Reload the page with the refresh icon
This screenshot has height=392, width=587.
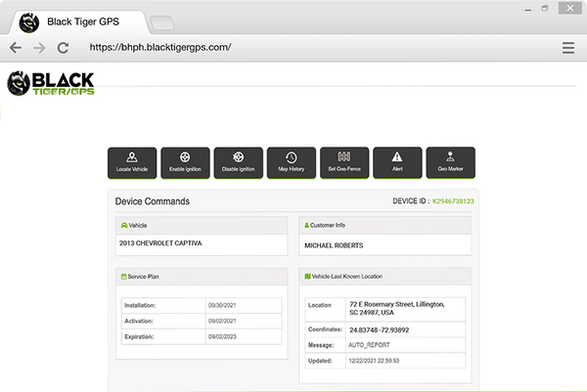point(63,48)
